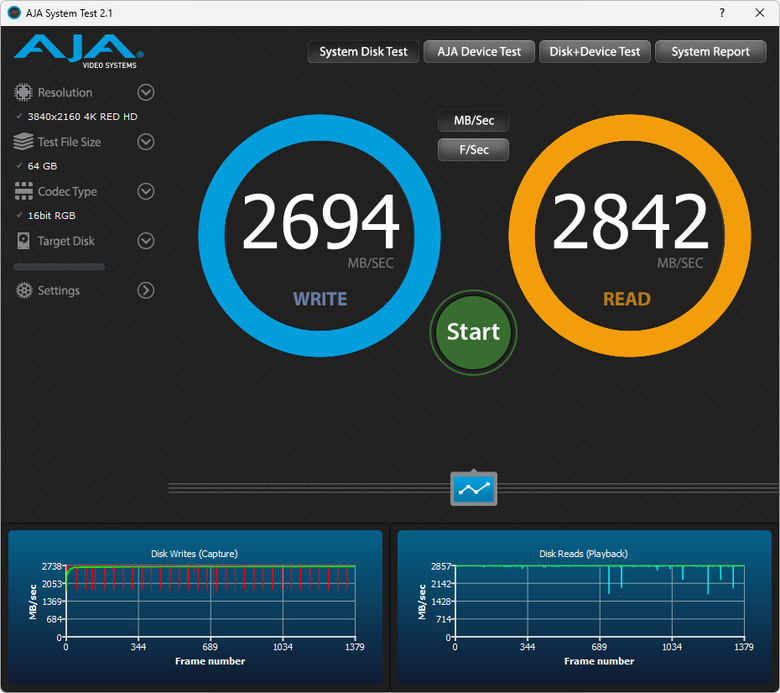This screenshot has height=693, width=780.
Task: Close the AJA System Test window
Action: coord(760,13)
